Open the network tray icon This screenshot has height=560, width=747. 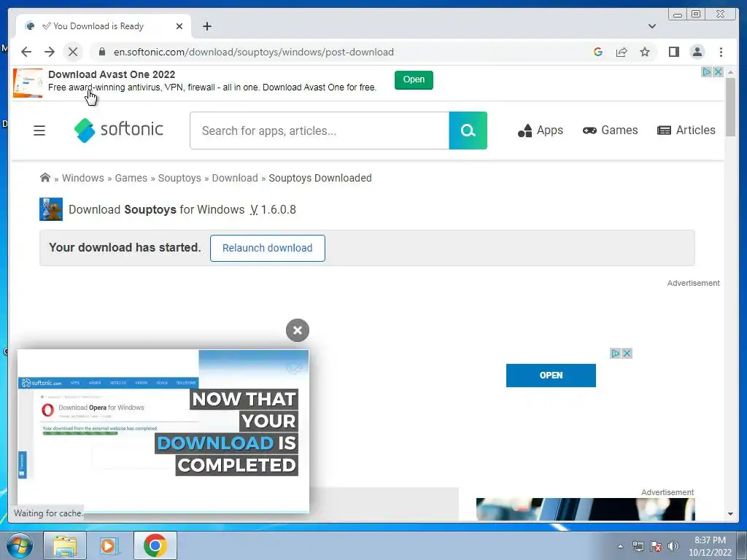click(638, 546)
